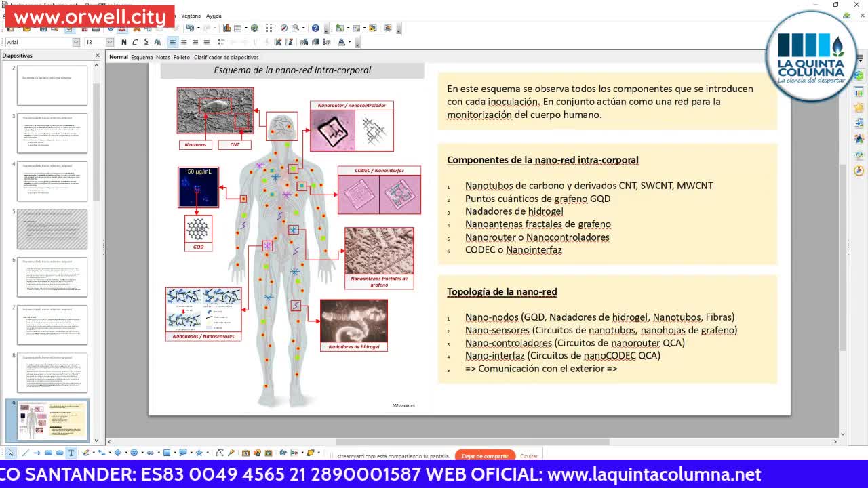The height and width of the screenshot is (488, 868).
Task: Click the Redo icon in top toolbar
Action: (207, 28)
